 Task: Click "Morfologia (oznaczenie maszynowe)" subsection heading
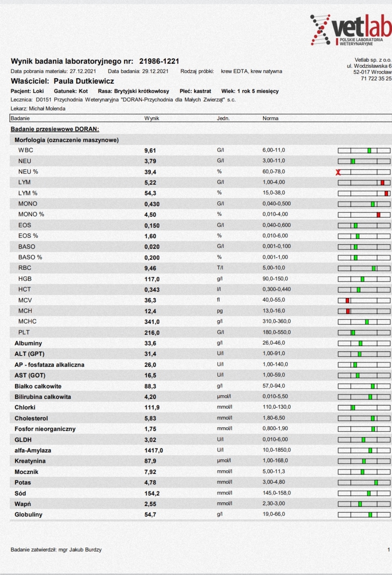pyautogui.click(x=66, y=140)
